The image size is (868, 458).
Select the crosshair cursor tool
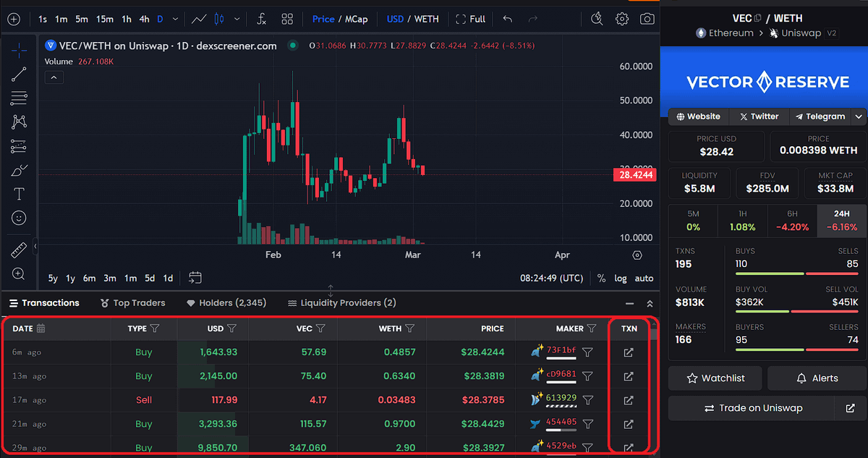pos(19,49)
